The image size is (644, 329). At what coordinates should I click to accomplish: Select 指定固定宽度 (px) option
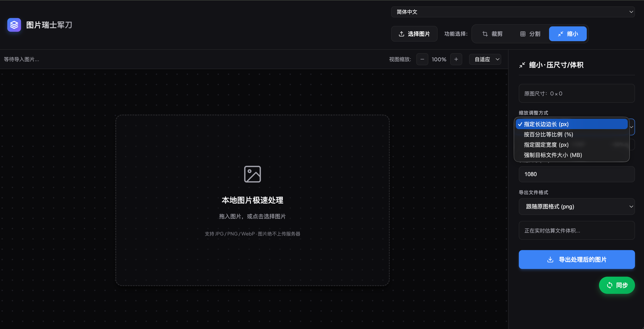(572, 145)
